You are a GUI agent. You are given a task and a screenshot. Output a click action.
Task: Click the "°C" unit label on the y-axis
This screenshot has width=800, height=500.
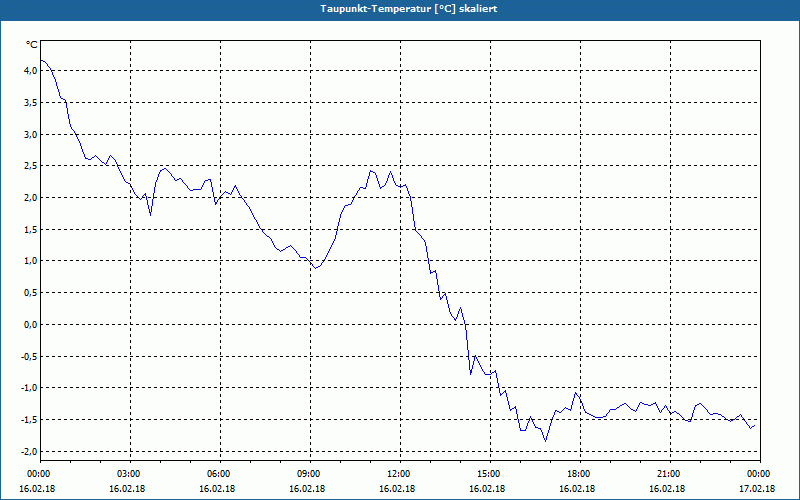coord(32,45)
